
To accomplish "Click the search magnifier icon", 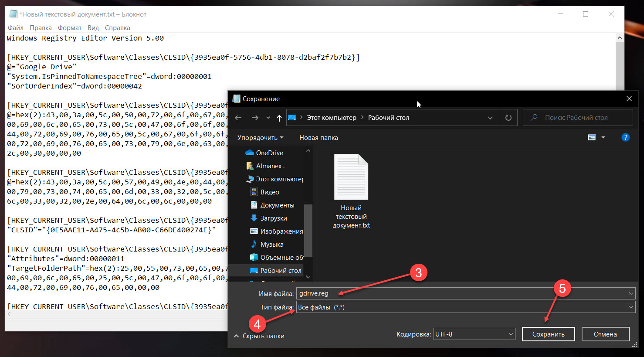I will pyautogui.click(x=534, y=118).
